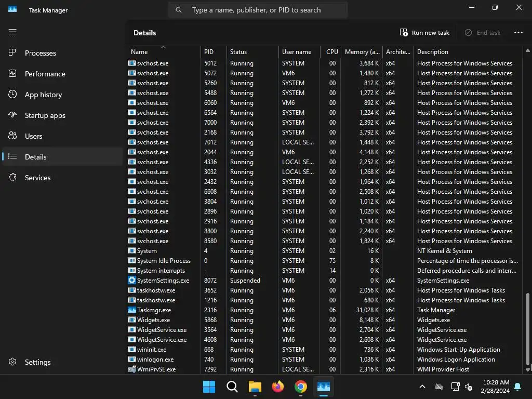Select WidgetService.exe with PID 4608
The width and height of the screenshot is (532, 399).
click(x=325, y=340)
